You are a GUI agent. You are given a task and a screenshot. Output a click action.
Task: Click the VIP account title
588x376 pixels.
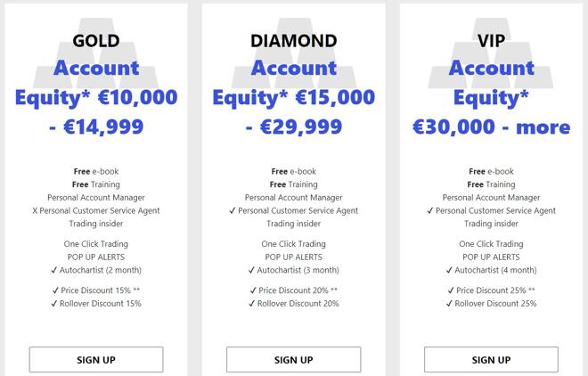click(491, 40)
